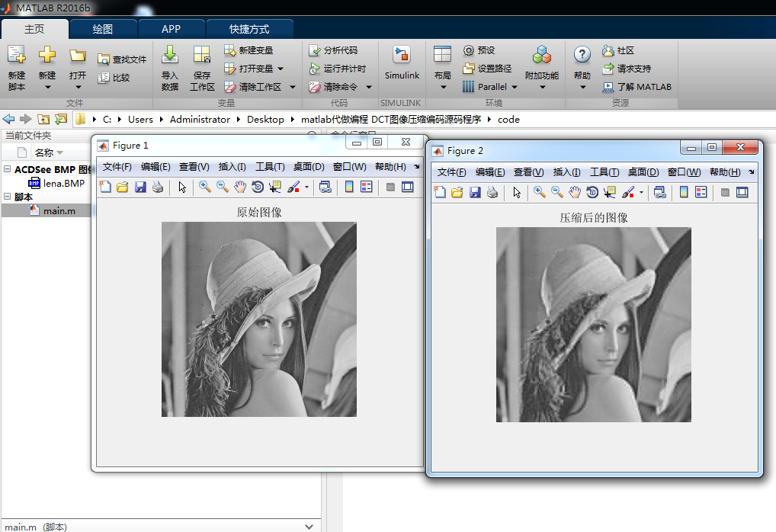Open the 新建 (New) dropdown arrow
The height and width of the screenshot is (532, 776).
pos(47,87)
